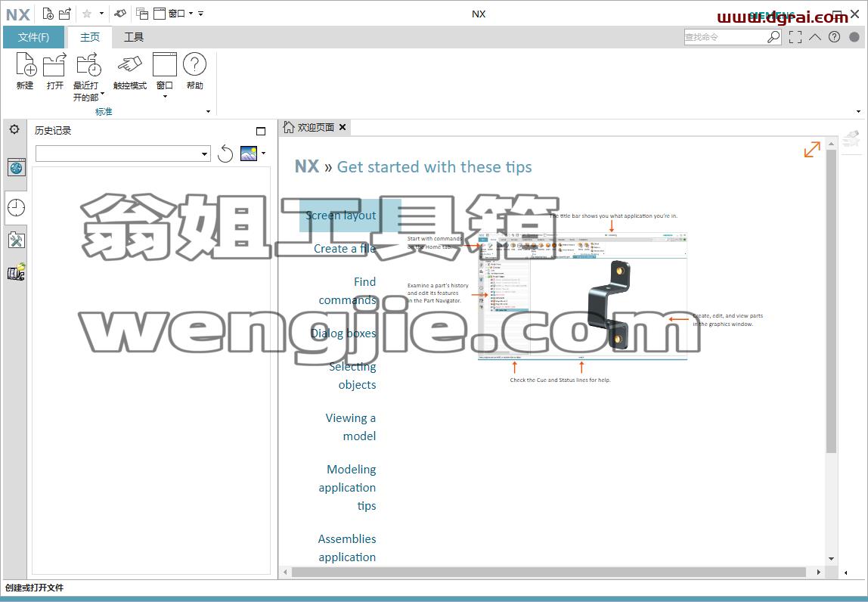Click the switch window cascaded-windows icon
This screenshot has height=602, width=868.
[142, 14]
